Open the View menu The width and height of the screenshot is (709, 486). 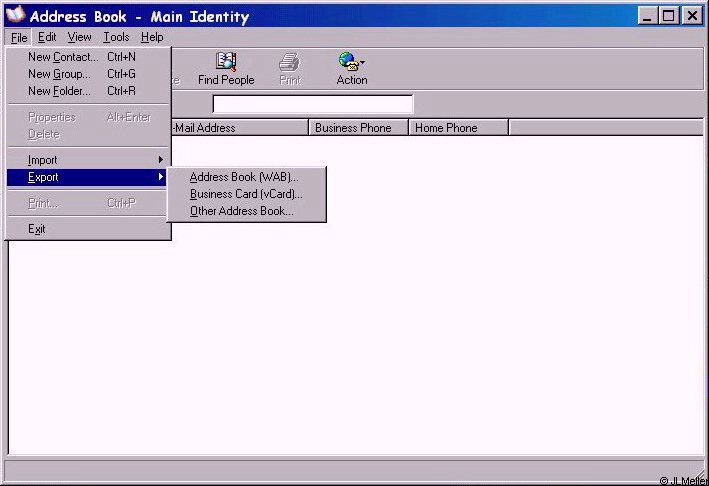[79, 37]
